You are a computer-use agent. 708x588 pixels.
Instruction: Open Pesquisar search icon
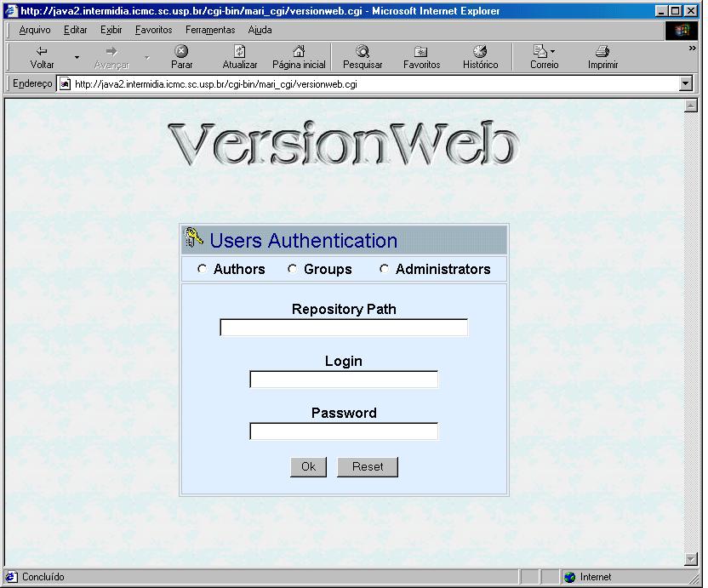pos(363,51)
